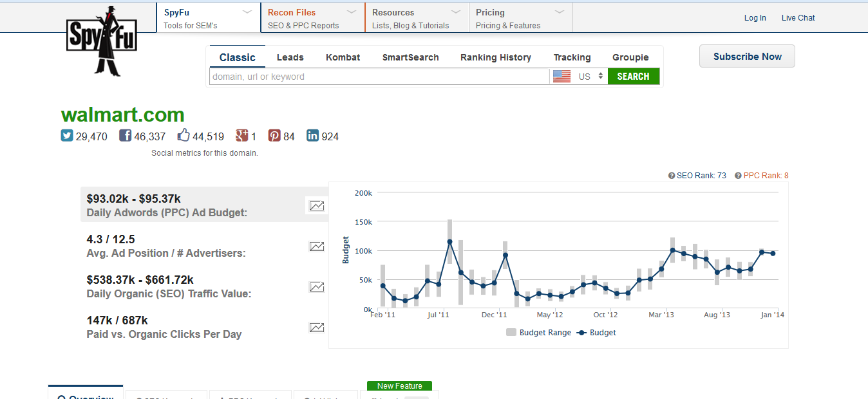Screen dimensions: 868x399
Task: Click the domain, url or keyword field
Action: click(379, 77)
